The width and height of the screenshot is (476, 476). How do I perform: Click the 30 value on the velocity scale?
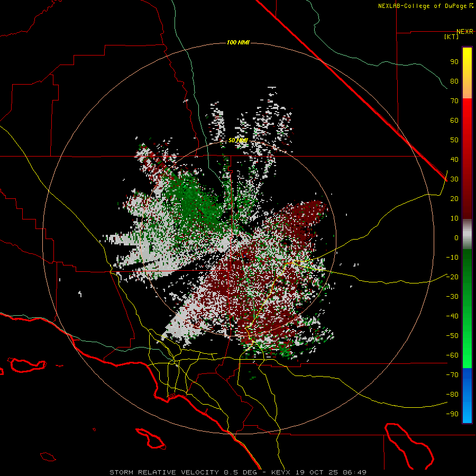point(454,179)
